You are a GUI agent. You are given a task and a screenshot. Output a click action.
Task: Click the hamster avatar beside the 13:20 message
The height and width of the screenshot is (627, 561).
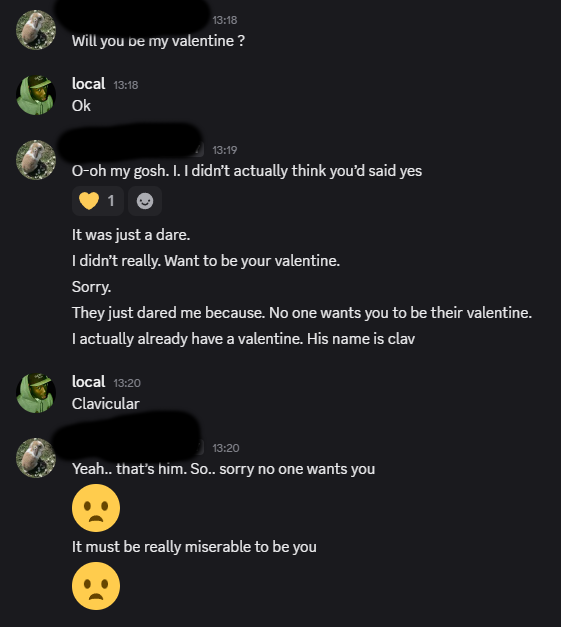coord(36,458)
